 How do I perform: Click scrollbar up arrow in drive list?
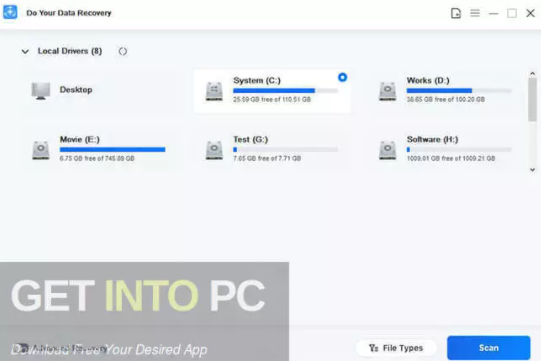click(x=532, y=74)
